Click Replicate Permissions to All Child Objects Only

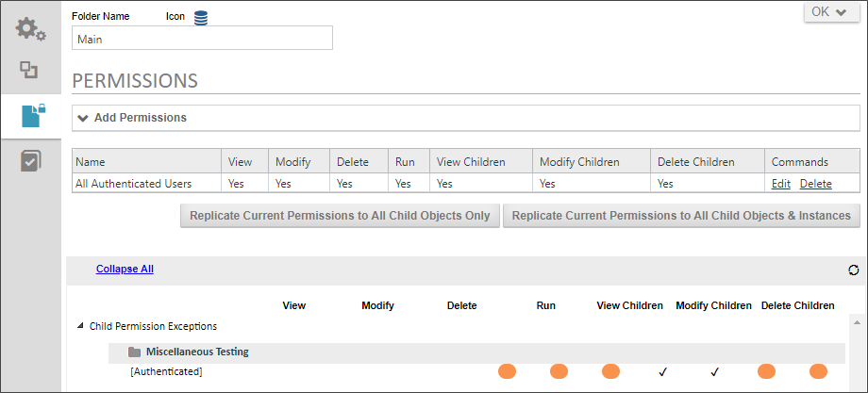(339, 216)
